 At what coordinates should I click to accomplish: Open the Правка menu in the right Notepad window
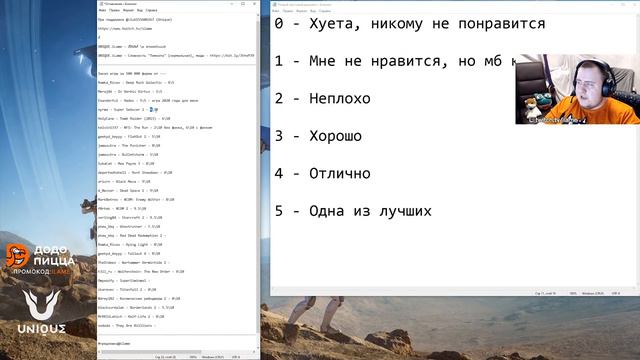tap(288, 11)
